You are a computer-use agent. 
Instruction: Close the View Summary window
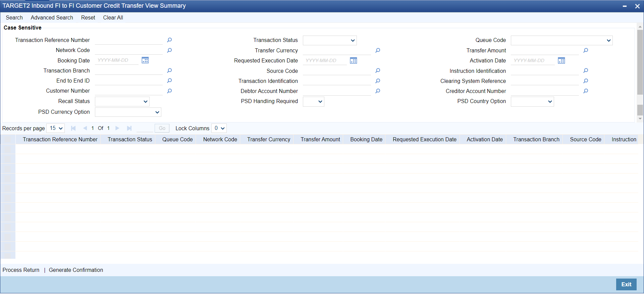637,6
